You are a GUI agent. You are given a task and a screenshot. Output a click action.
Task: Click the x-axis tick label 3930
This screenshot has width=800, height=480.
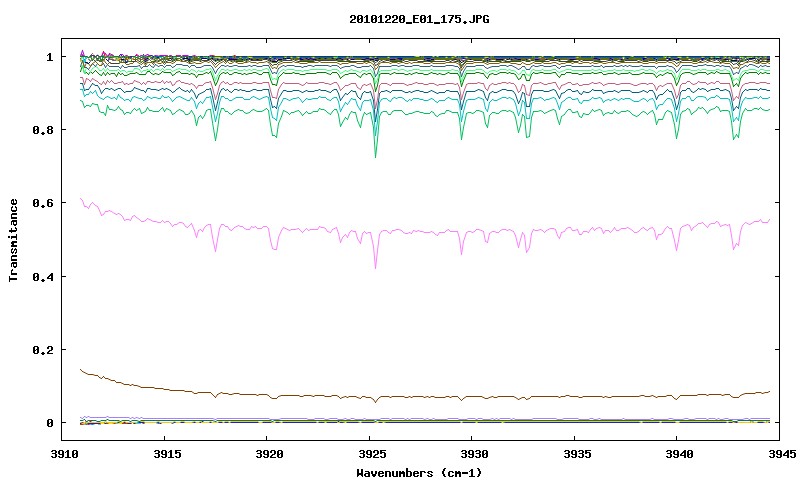click(x=474, y=454)
